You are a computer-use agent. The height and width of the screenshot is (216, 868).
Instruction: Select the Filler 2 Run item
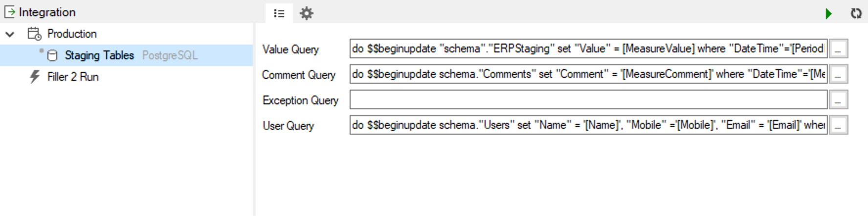[73, 77]
